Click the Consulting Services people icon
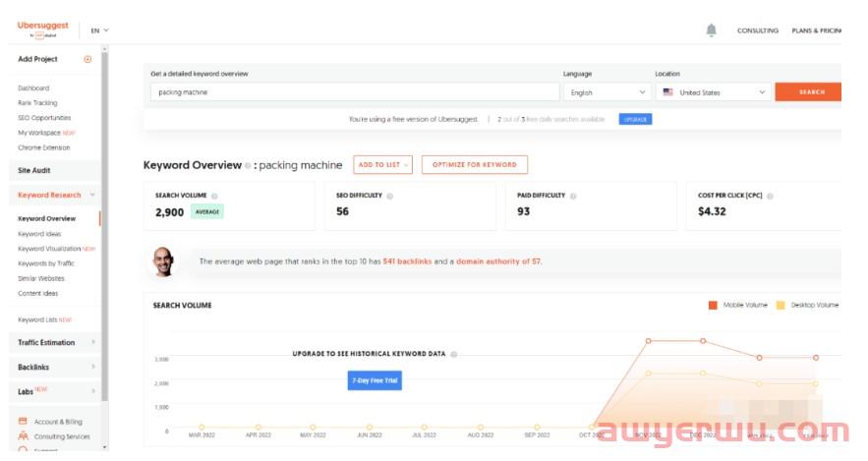The image size is (868, 461). click(x=23, y=436)
